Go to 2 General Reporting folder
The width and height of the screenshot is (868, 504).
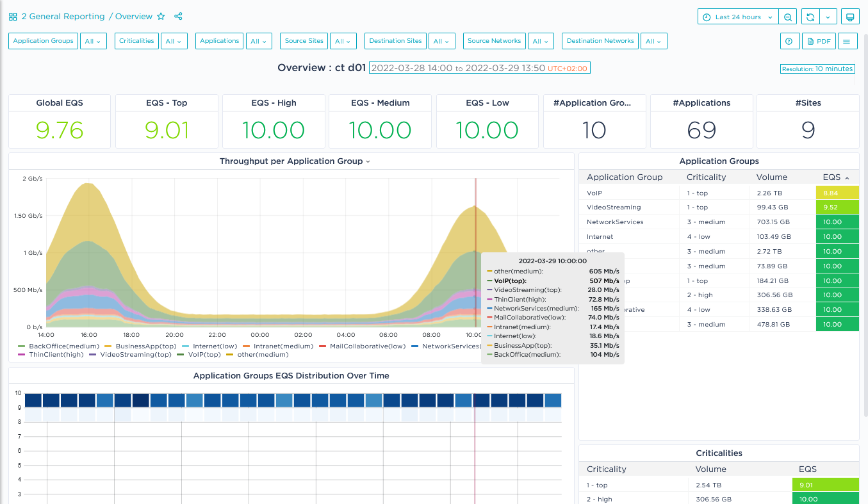tap(63, 17)
